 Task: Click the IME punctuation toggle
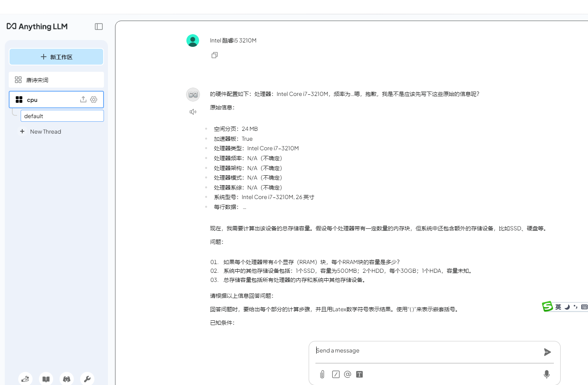576,307
